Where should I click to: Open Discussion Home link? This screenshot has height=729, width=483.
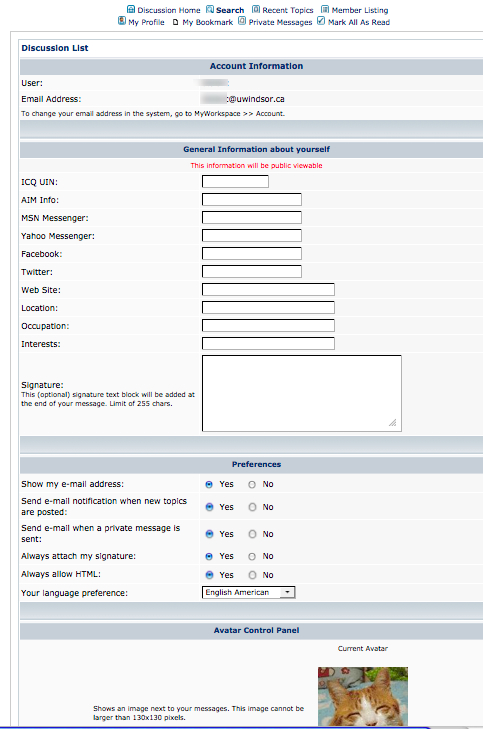(169, 10)
